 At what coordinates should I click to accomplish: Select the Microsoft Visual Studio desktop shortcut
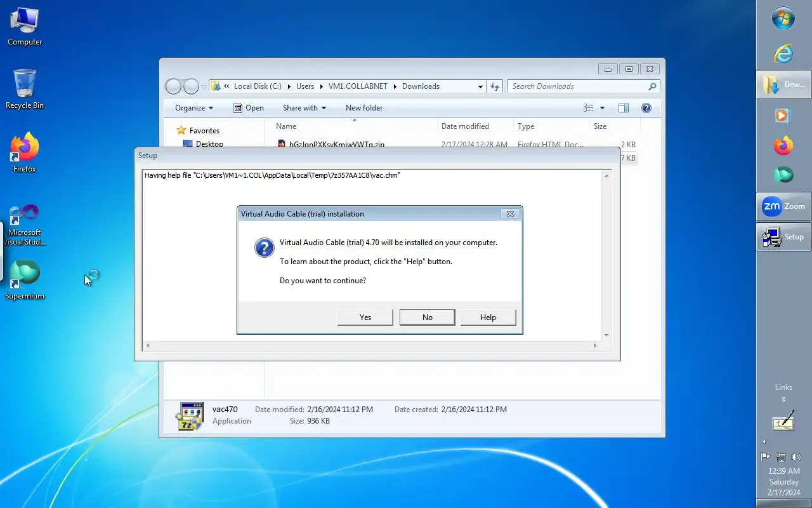click(25, 224)
